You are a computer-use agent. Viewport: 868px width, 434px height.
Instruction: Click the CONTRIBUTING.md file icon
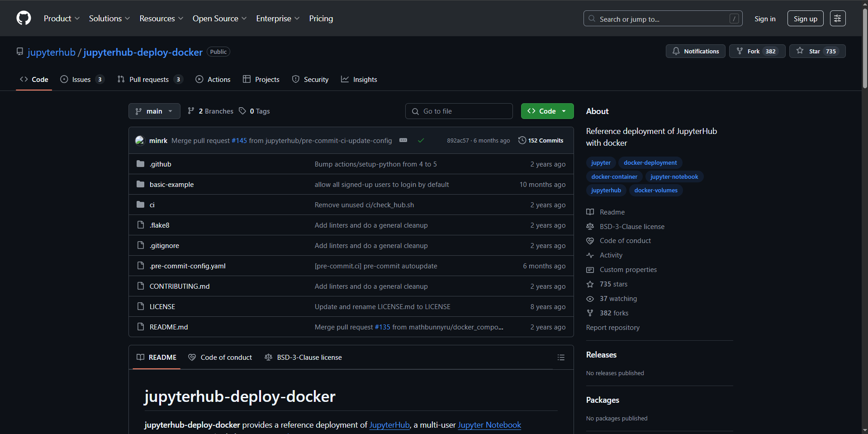[141, 286]
